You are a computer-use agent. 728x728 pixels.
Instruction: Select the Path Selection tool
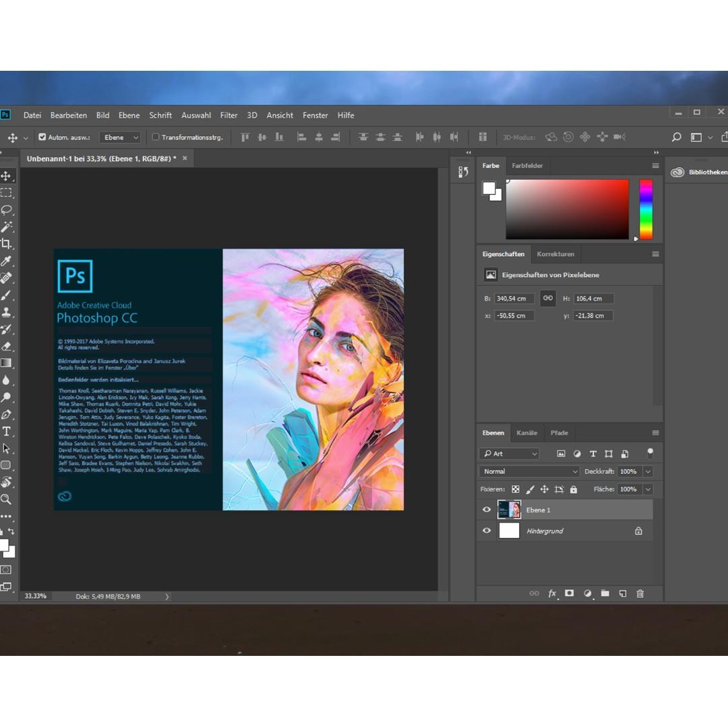tap(6, 448)
